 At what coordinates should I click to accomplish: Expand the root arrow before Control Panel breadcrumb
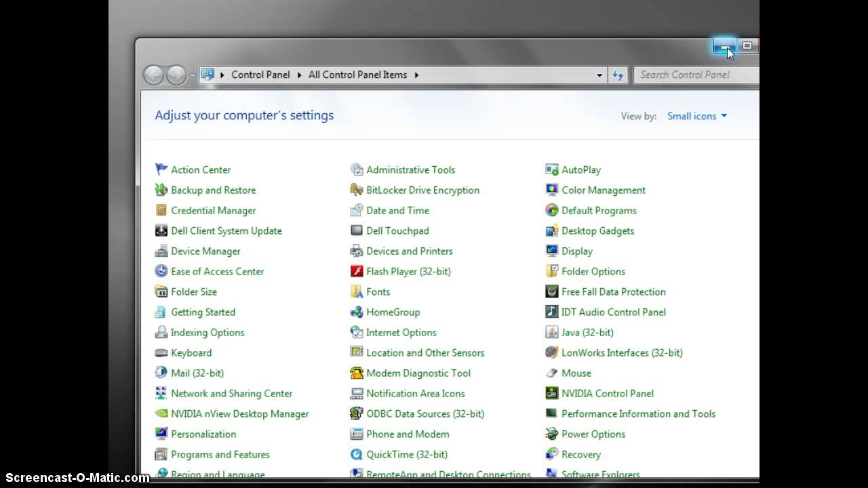222,75
